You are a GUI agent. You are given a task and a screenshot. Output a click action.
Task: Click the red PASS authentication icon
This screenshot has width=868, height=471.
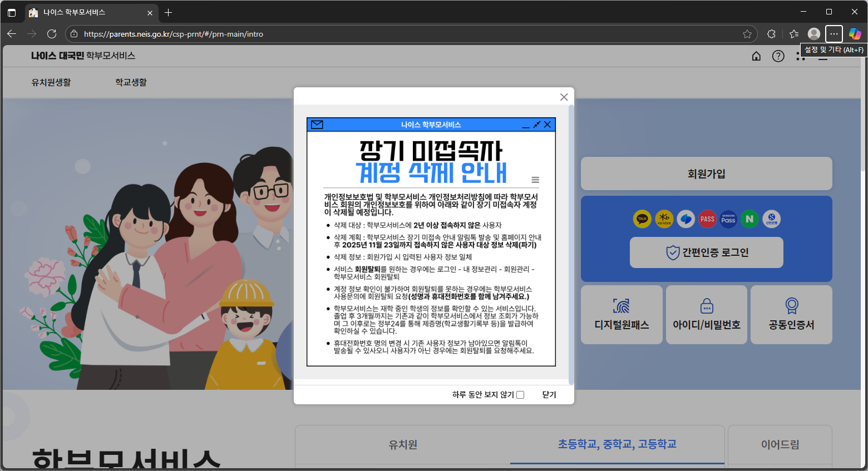[707, 219]
